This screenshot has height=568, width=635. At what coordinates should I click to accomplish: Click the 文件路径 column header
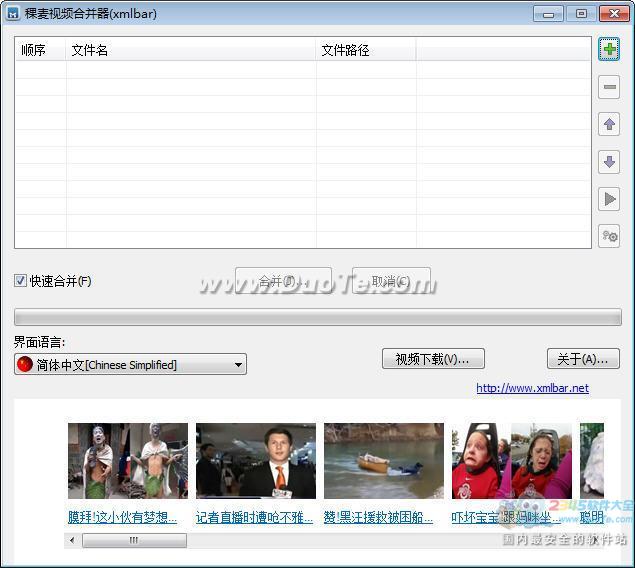pyautogui.click(x=366, y=50)
